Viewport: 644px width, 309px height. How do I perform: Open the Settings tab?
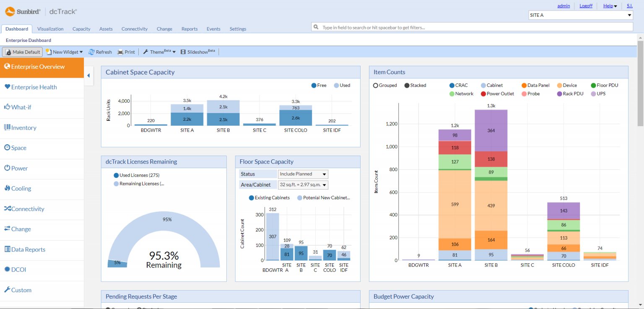click(238, 29)
